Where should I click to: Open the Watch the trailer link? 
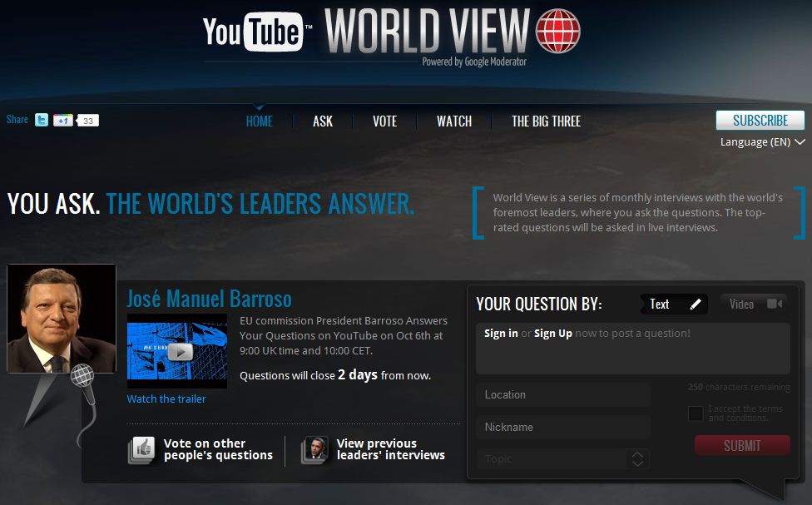tap(166, 399)
